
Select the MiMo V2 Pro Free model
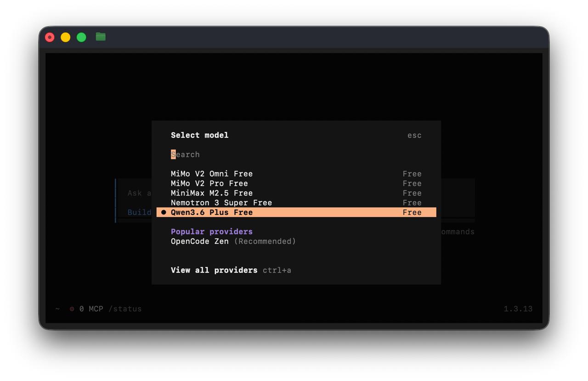click(x=296, y=183)
